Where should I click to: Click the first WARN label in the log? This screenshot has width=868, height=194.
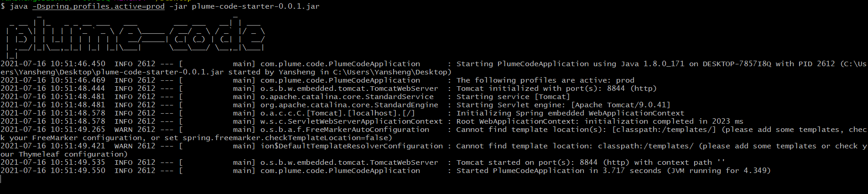(x=124, y=130)
